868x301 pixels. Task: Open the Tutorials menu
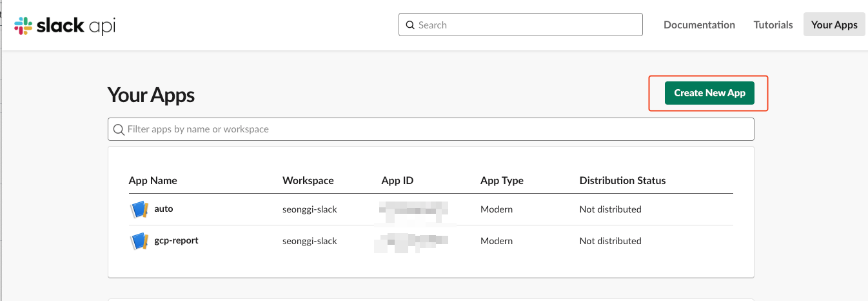(773, 25)
